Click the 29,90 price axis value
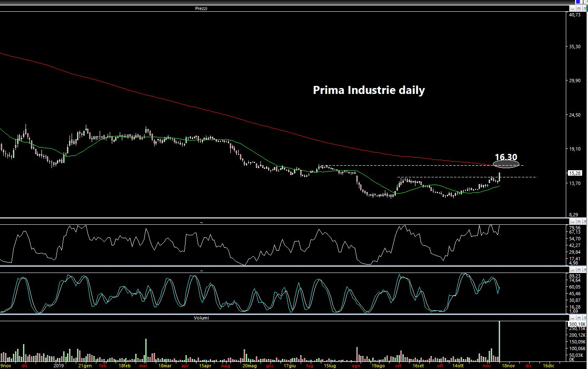Viewport: 588px width, 369px height. pyautogui.click(x=575, y=81)
